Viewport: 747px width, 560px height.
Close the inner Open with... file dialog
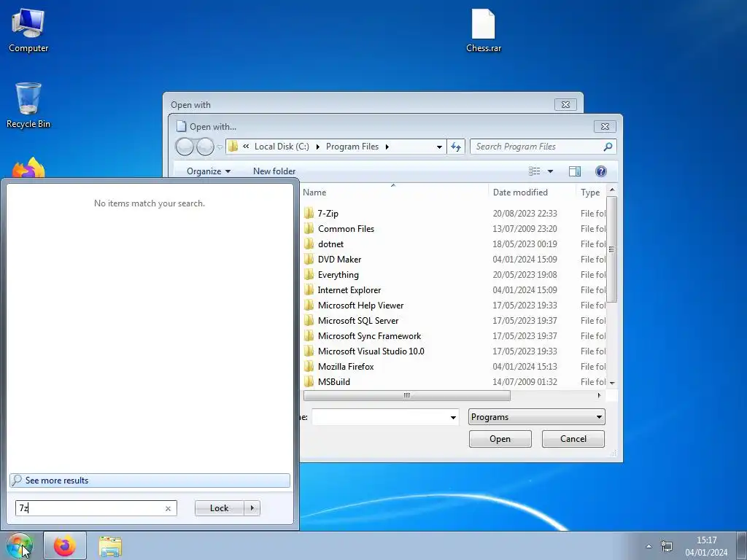605,126
